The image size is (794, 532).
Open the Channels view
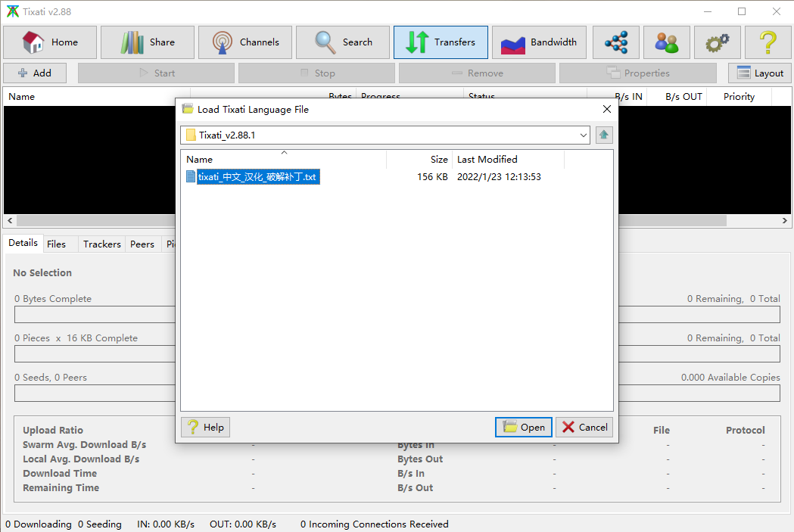tap(245, 42)
